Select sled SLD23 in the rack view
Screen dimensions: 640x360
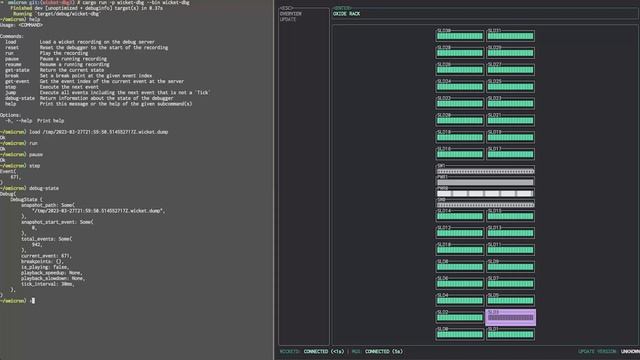tap(510, 103)
